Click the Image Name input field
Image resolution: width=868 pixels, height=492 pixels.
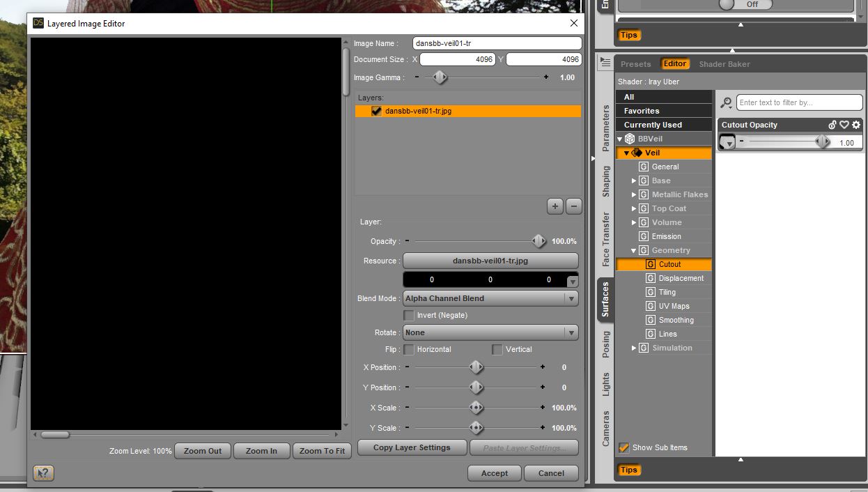click(x=497, y=43)
